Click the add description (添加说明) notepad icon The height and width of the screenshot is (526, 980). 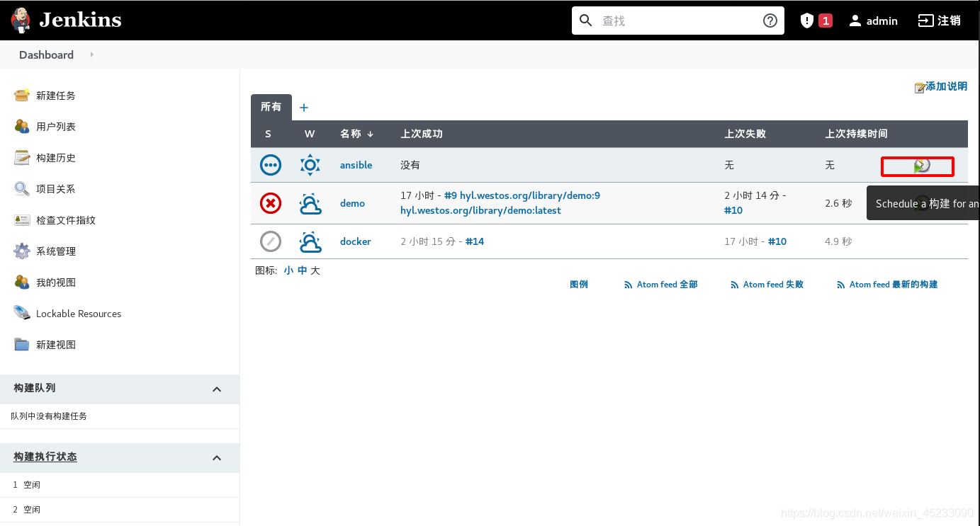coord(920,87)
